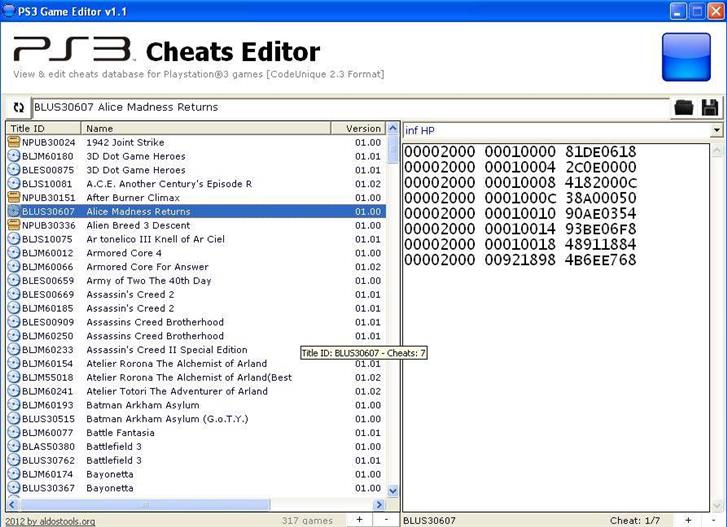Select BLJM60154 Atelier Rorona row
This screenshot has width=727, height=527.
coord(196,364)
